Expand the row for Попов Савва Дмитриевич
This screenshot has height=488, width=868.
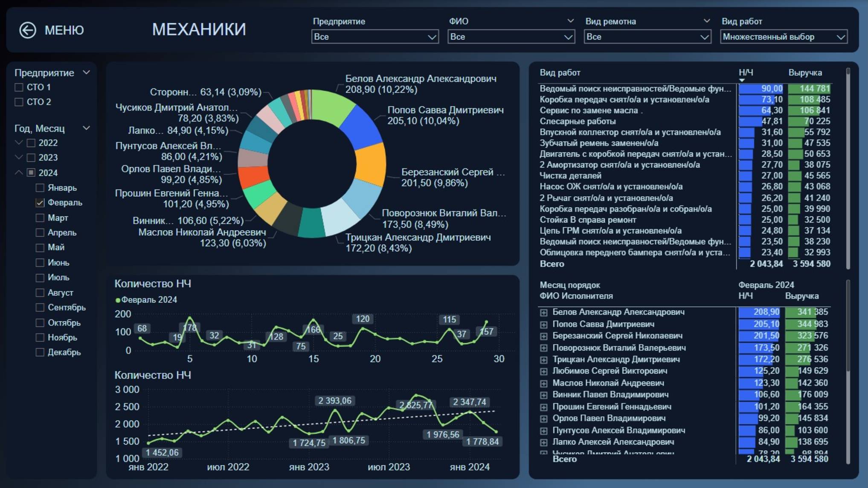point(543,324)
